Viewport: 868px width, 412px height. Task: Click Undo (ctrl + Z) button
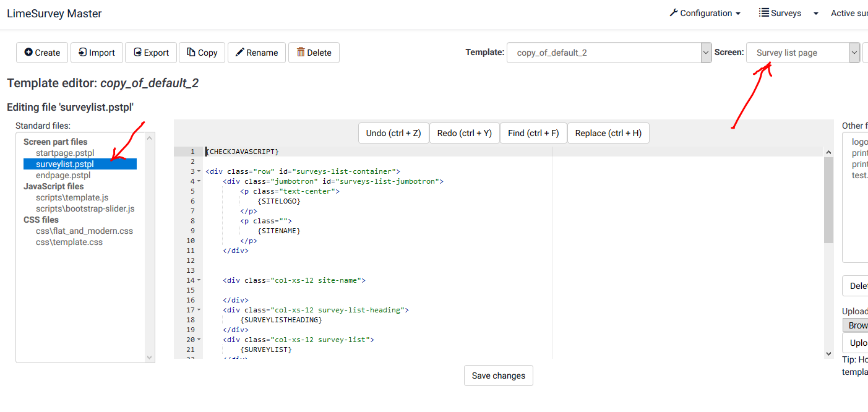pos(393,133)
